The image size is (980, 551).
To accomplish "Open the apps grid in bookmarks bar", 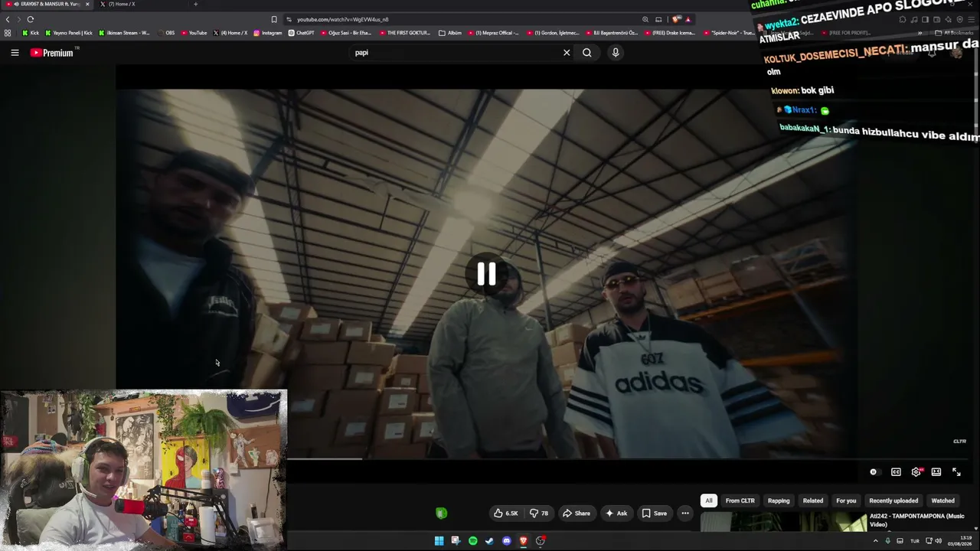I will point(8,33).
